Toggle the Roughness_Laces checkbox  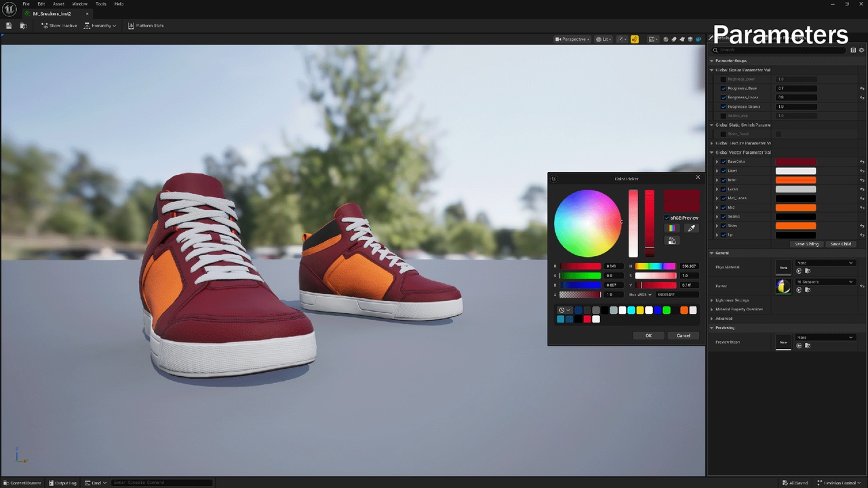[x=724, y=98]
